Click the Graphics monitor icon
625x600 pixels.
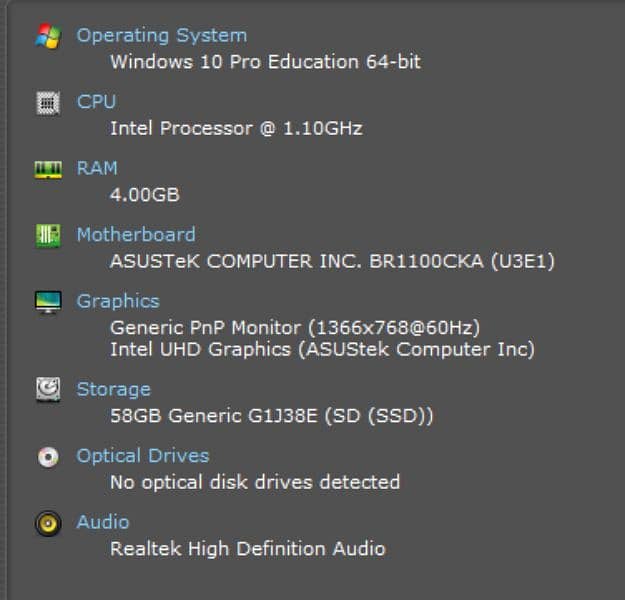tap(47, 301)
